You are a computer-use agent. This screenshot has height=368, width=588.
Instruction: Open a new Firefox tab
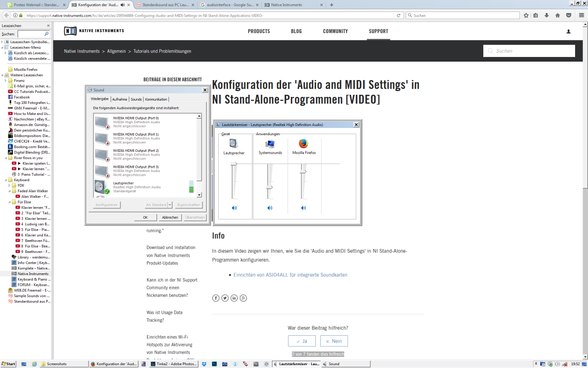pyautogui.click(x=332, y=5)
